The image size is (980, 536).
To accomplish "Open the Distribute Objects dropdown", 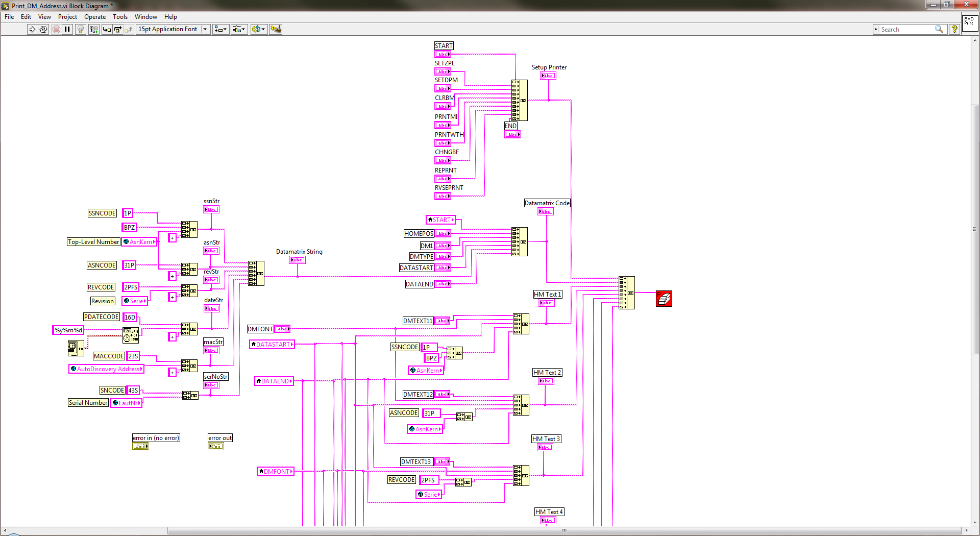I will click(x=239, y=29).
